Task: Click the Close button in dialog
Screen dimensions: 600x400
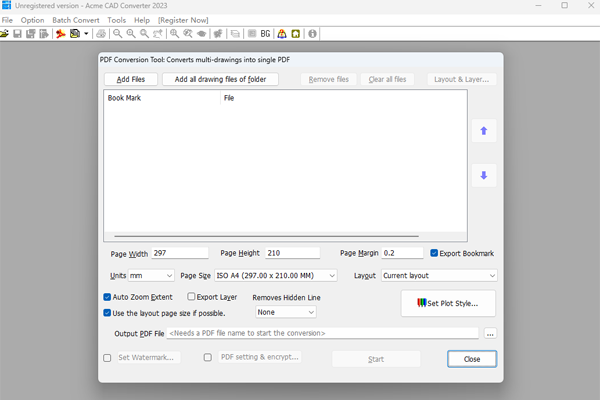Action: click(472, 359)
